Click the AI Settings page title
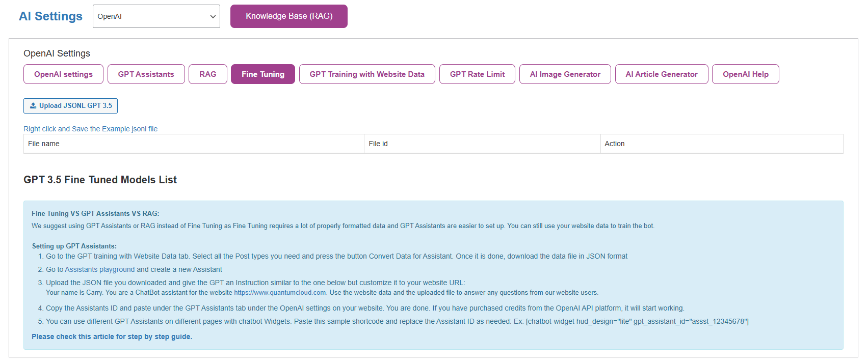The width and height of the screenshot is (868, 364). tap(50, 16)
